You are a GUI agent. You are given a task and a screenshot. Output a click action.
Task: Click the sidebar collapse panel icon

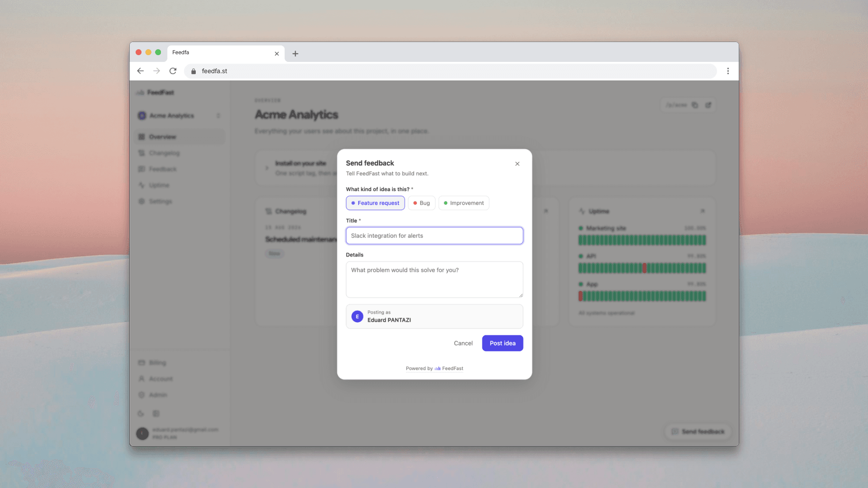156,413
